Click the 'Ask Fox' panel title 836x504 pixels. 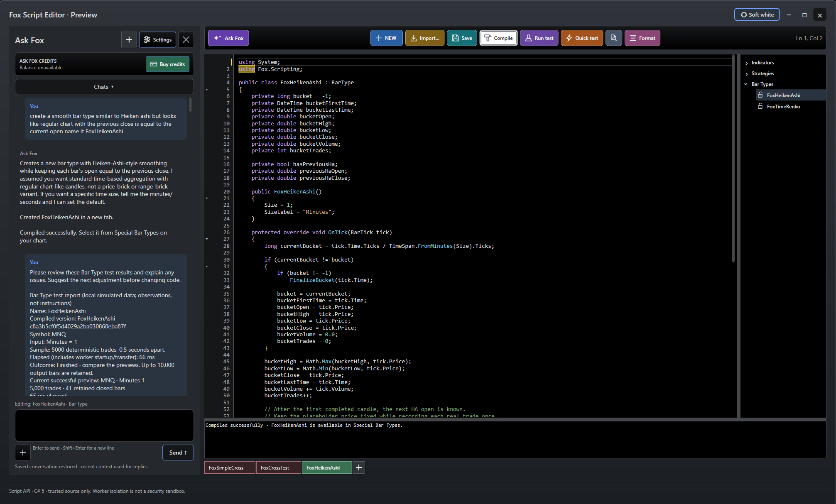click(29, 40)
